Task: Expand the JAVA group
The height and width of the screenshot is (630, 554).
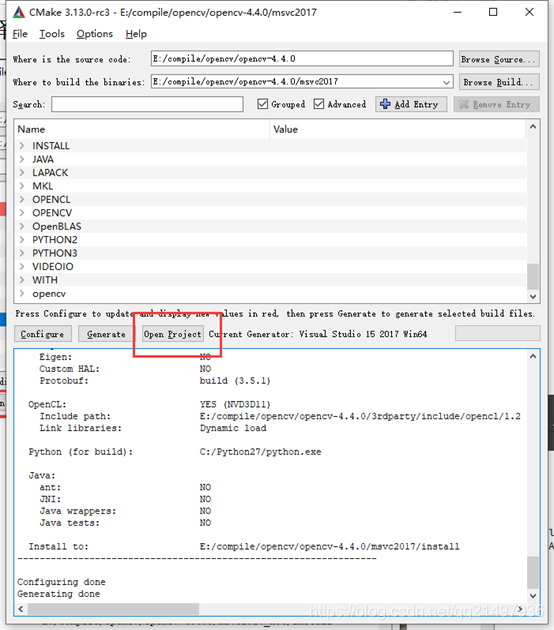Action: point(22,159)
